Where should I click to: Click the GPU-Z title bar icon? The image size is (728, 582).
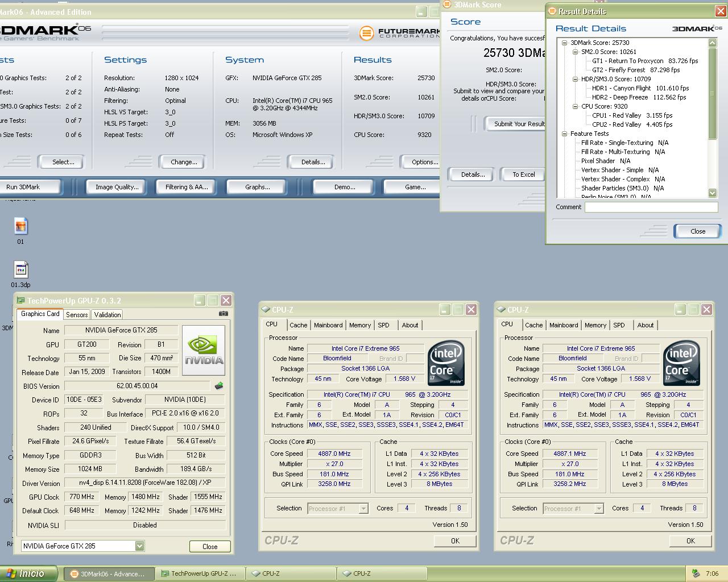[21, 301]
